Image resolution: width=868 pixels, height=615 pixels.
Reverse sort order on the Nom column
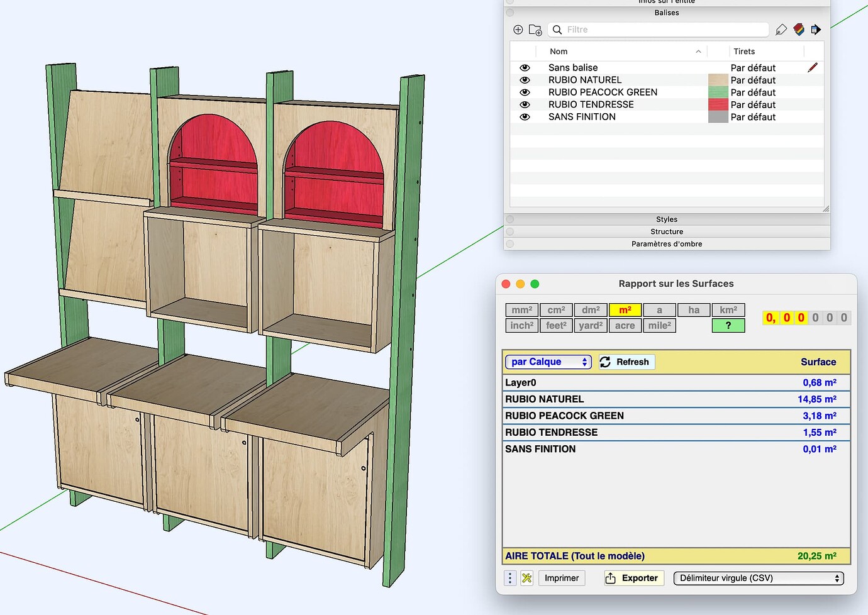(x=698, y=51)
